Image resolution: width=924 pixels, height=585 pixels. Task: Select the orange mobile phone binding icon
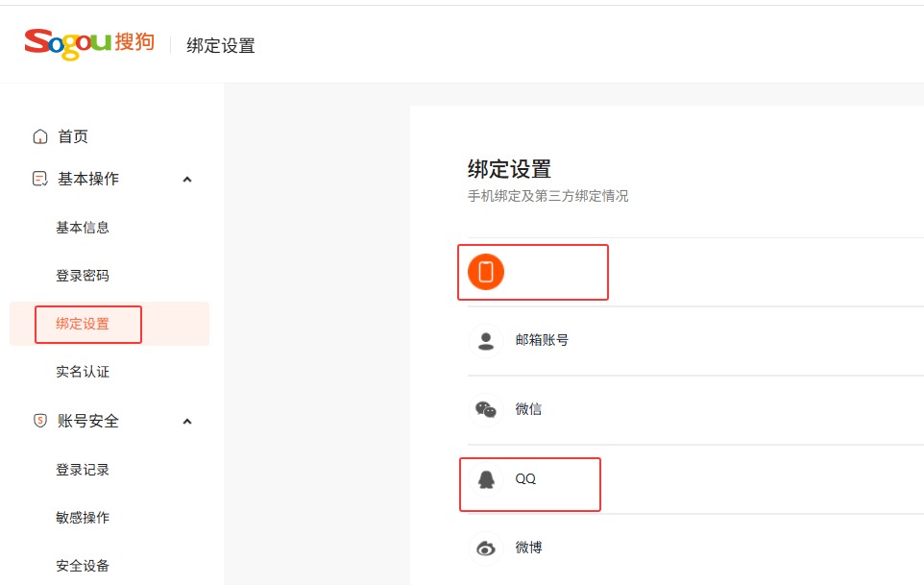pos(486,272)
